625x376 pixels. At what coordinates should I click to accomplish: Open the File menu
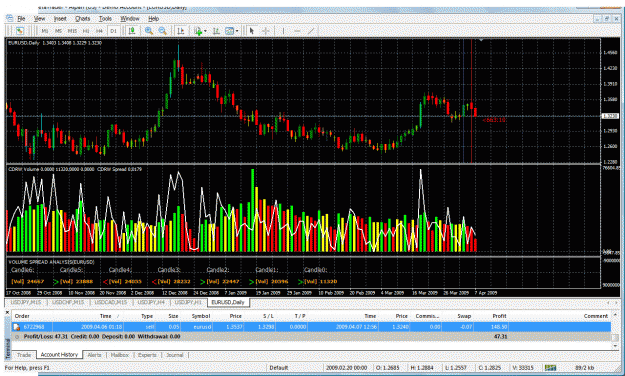click(x=21, y=18)
